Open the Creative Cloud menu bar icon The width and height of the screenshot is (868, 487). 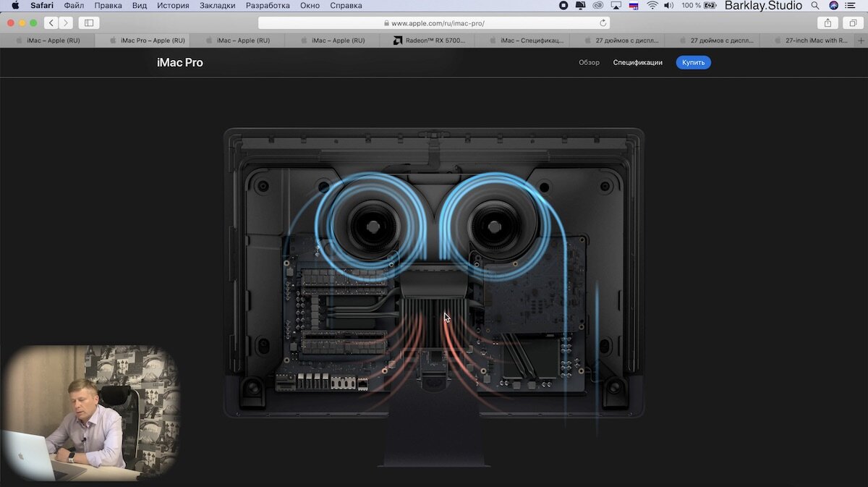click(x=599, y=5)
